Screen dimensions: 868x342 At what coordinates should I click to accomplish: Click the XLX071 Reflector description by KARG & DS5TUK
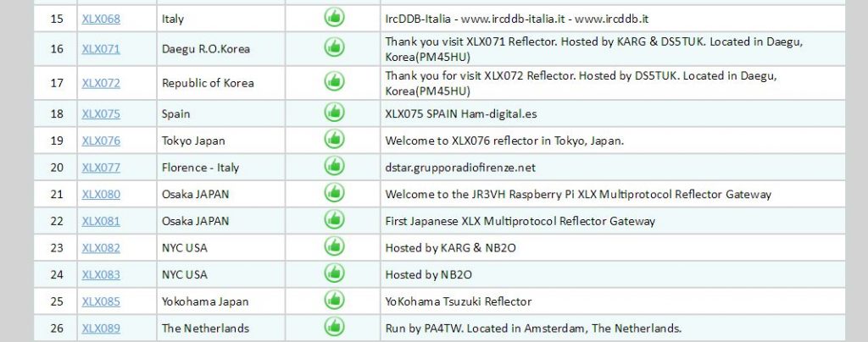594,49
